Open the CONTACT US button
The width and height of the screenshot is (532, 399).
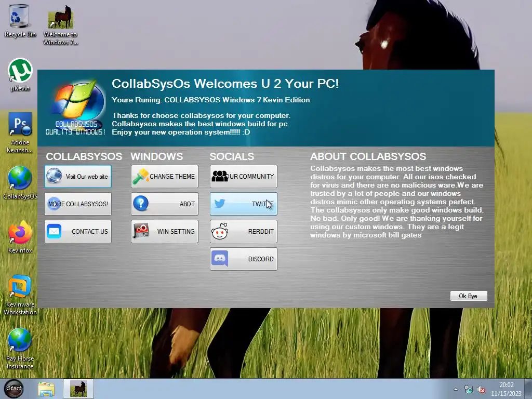click(x=78, y=231)
